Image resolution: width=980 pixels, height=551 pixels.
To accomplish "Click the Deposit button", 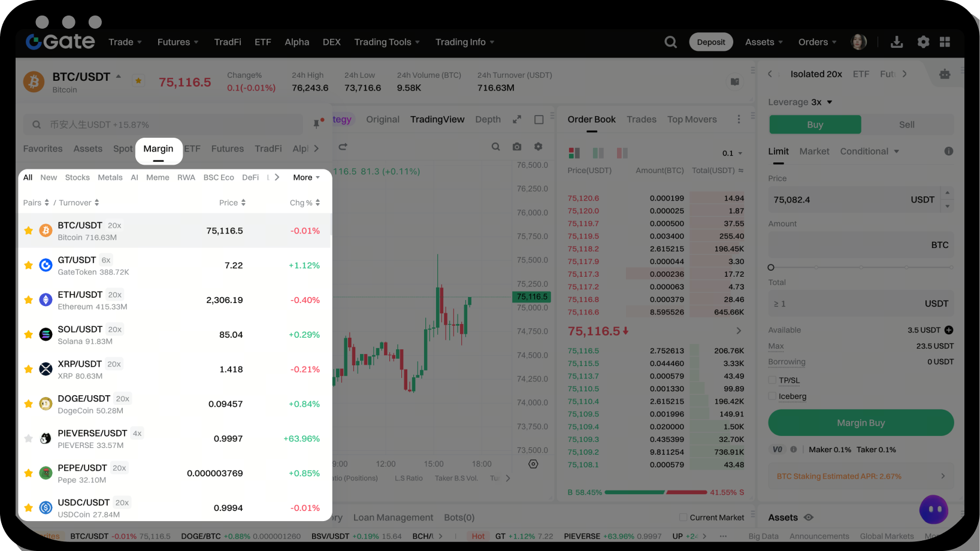I will coord(710,42).
